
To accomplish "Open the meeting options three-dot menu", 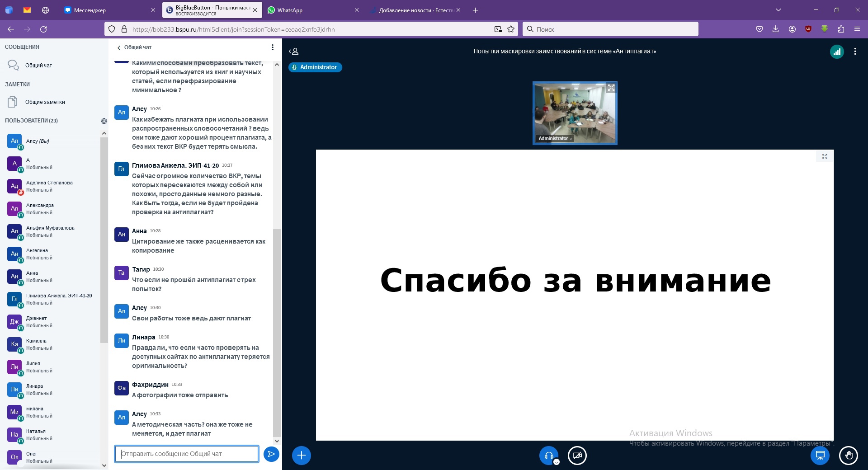I will pyautogui.click(x=855, y=52).
